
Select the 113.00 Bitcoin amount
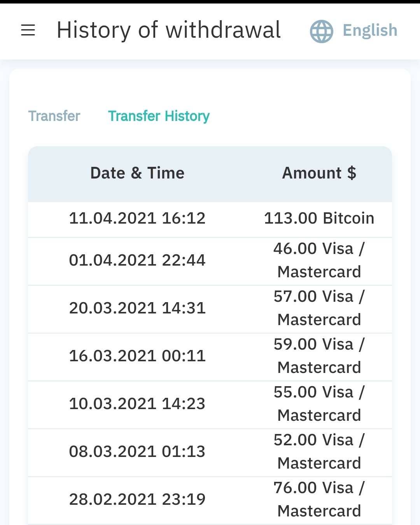point(319,218)
